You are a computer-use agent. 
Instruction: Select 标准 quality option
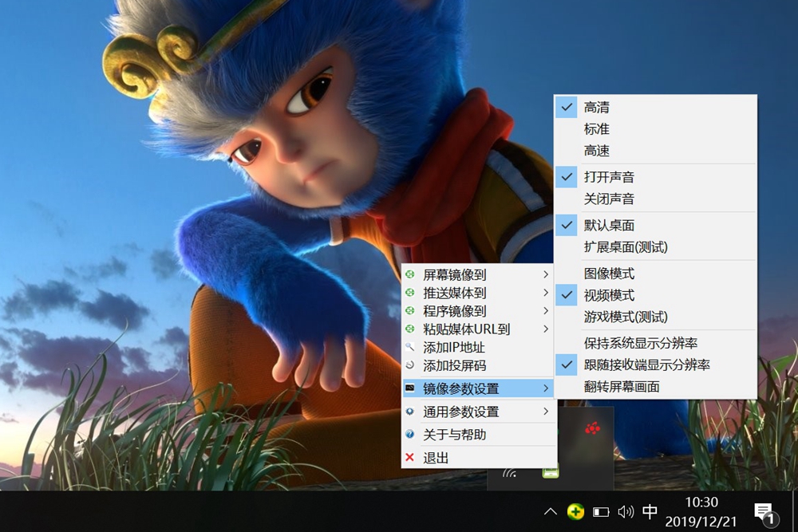tap(655, 129)
